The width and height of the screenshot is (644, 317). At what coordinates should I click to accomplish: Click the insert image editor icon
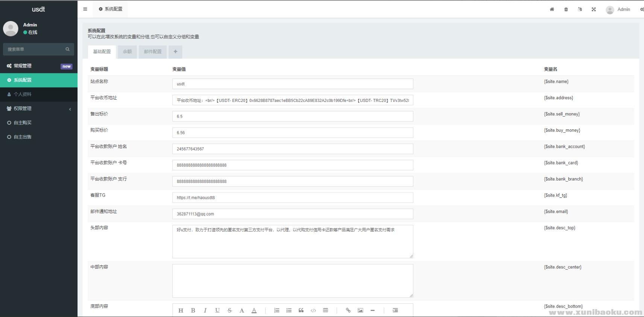point(360,310)
